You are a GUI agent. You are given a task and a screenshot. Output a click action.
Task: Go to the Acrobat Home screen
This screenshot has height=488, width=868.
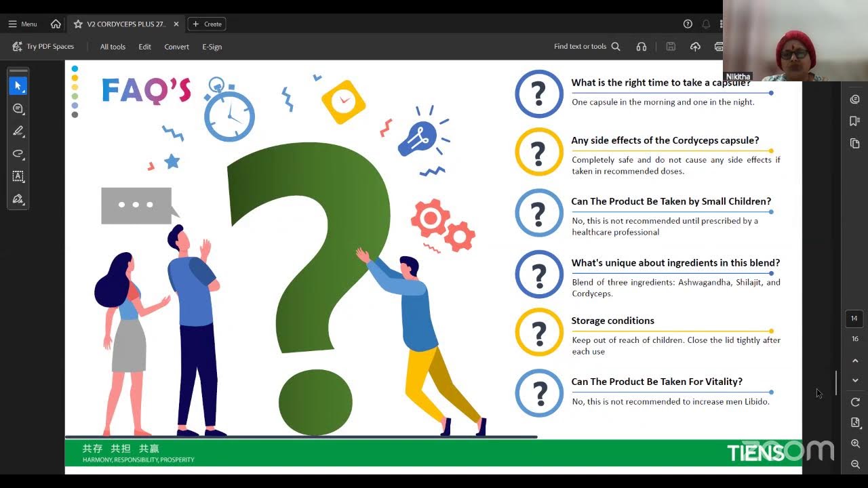point(56,24)
